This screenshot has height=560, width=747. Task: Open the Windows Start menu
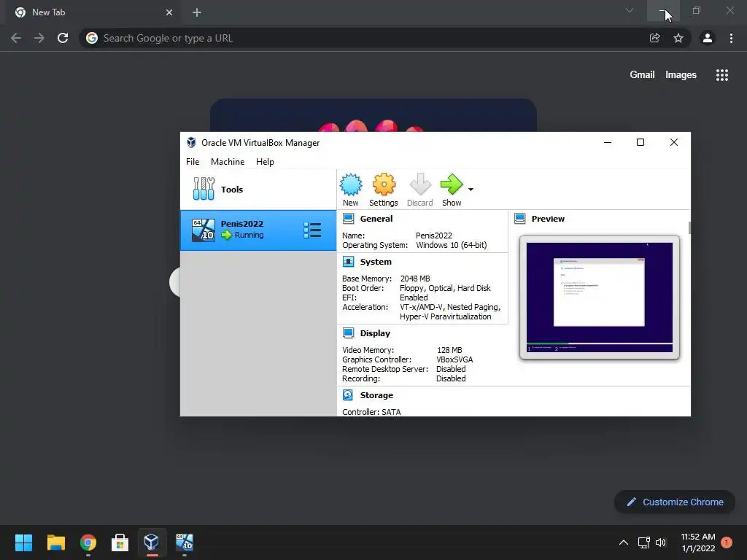click(x=23, y=542)
